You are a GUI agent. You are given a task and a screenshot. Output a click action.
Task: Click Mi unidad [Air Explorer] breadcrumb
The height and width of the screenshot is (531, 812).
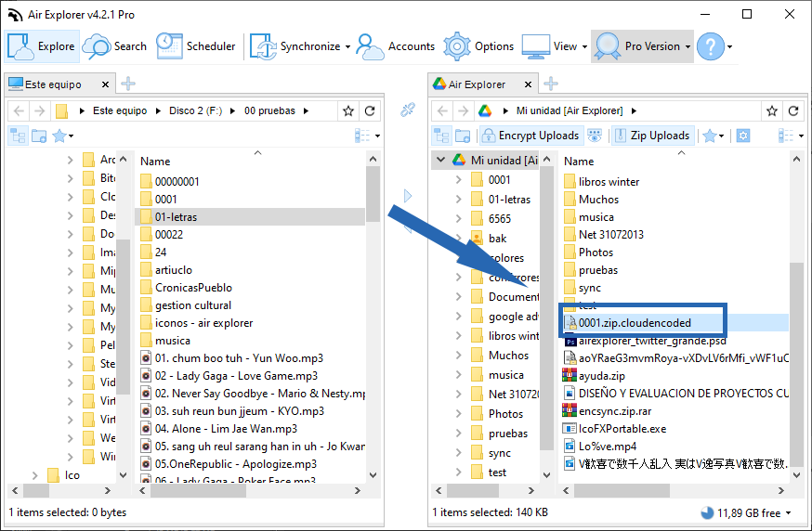click(x=570, y=110)
